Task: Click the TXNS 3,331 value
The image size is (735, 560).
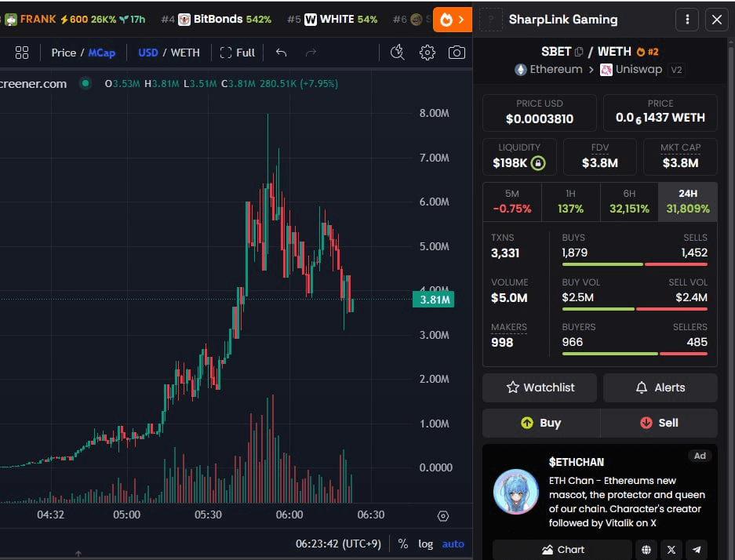Action: tap(505, 253)
